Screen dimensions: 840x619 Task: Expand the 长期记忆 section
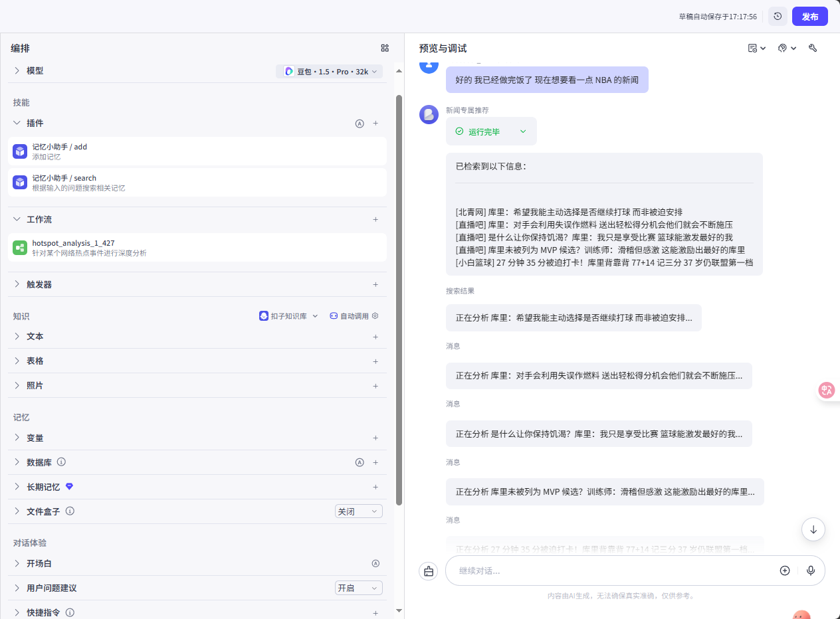click(x=17, y=487)
